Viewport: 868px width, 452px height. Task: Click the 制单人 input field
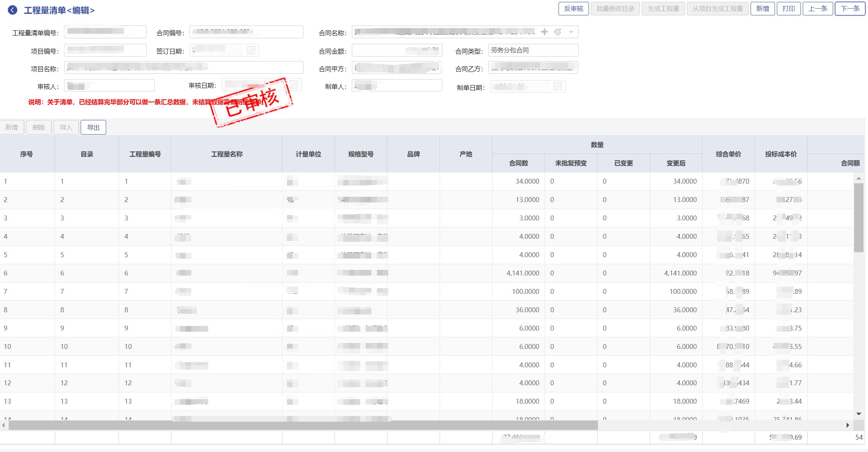(x=397, y=85)
